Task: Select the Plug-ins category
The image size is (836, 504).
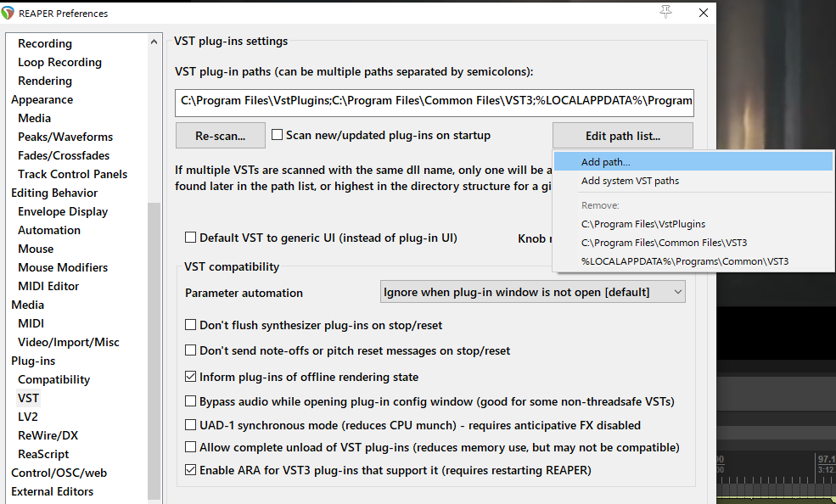Action: tap(33, 360)
